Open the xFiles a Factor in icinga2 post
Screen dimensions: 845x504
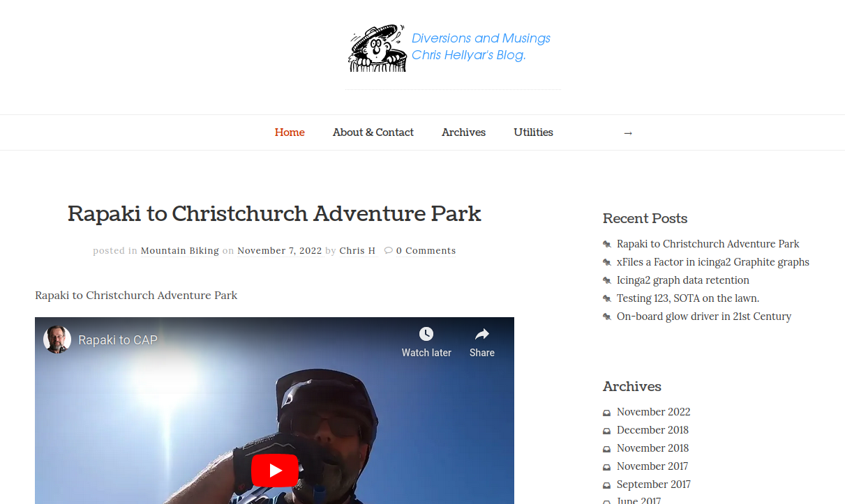point(713,262)
